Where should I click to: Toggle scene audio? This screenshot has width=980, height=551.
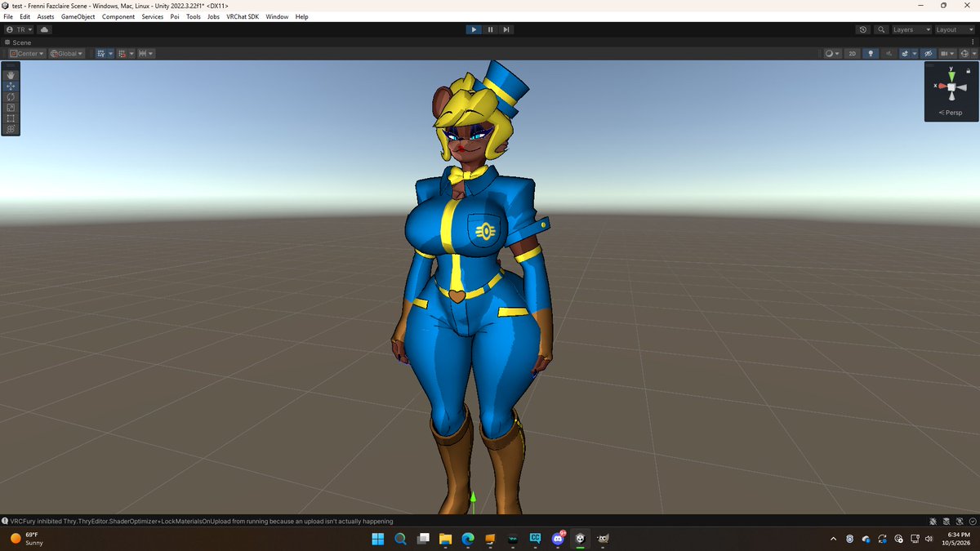pos(889,53)
